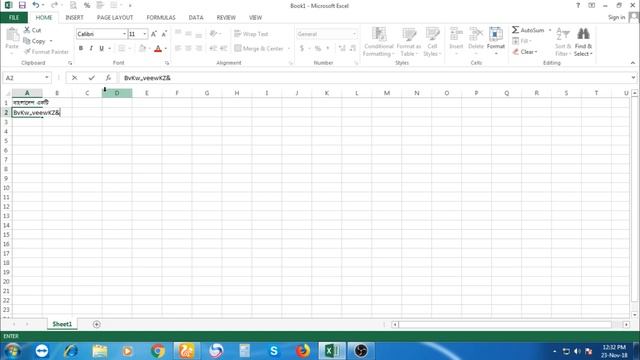640x360 pixels.
Task: Click the Save icon in quick access toolbar
Action: [x=22, y=5]
